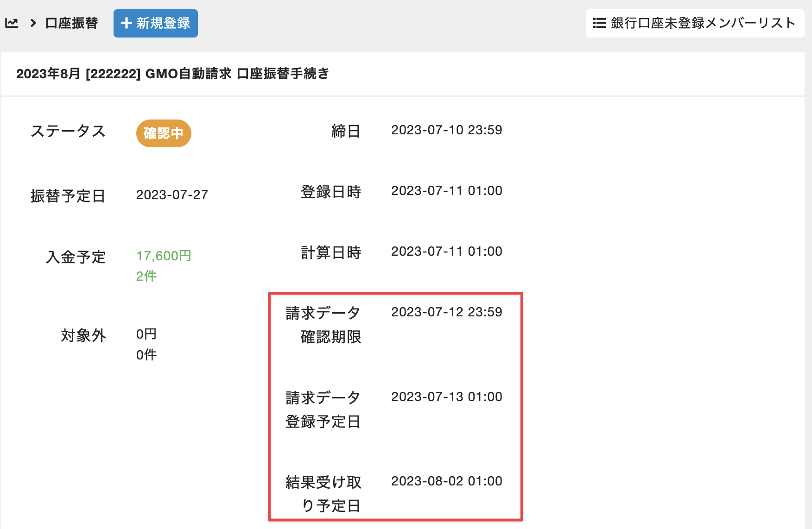Viewport: 812px width, 529px height.
Task: Open the 口座振替 breadcrumb link
Action: tap(71, 23)
